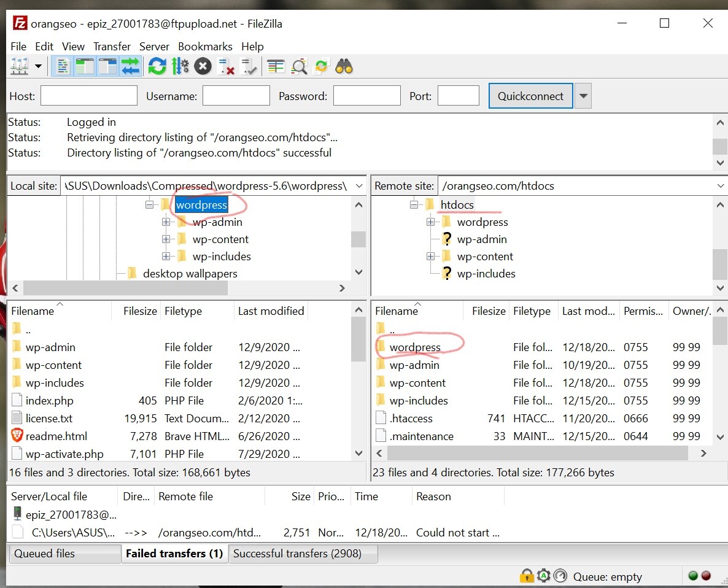Image resolution: width=728 pixels, height=588 pixels.
Task: Click the green activity LED indicator
Action: pyautogui.click(x=693, y=576)
